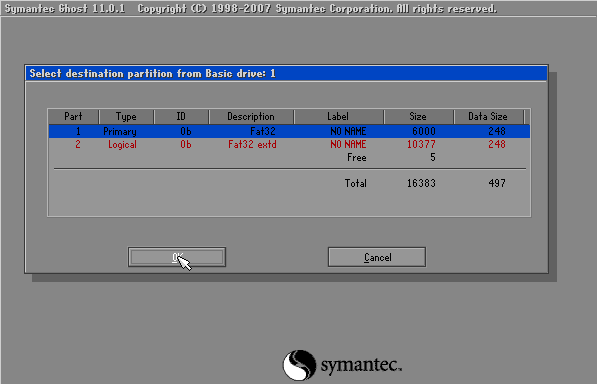Image resolution: width=597 pixels, height=384 pixels.
Task: Click ID 0b of Logical partition
Action: [186, 144]
